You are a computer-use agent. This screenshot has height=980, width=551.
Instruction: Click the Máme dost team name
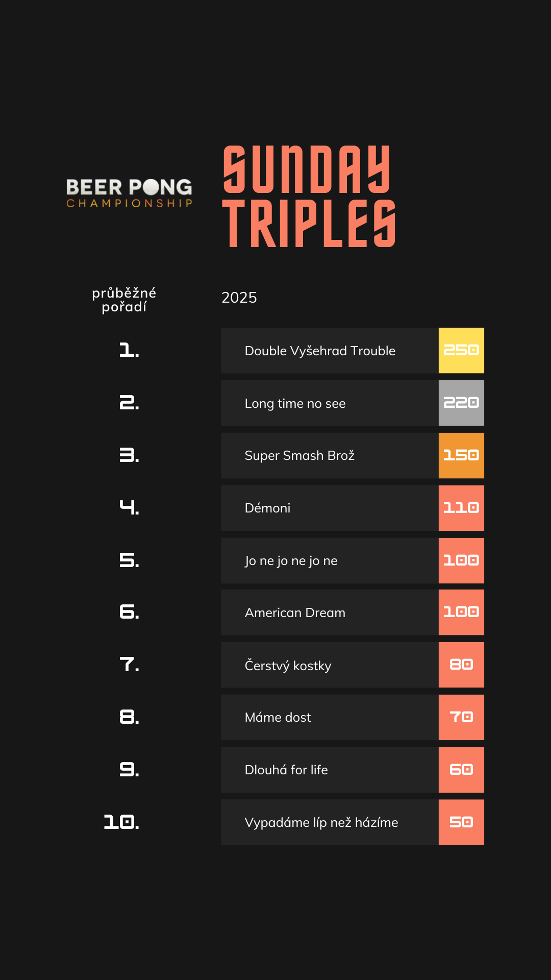[x=278, y=717]
